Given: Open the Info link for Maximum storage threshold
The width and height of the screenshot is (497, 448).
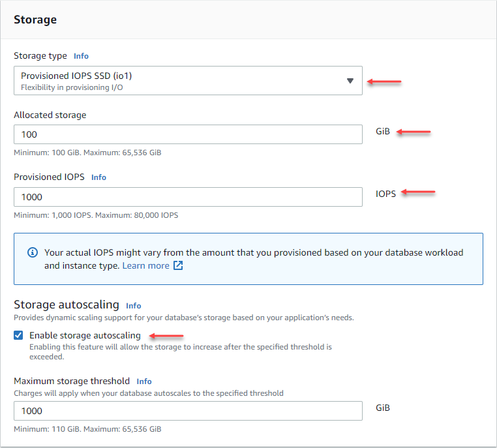Looking at the screenshot, I should pos(144,381).
